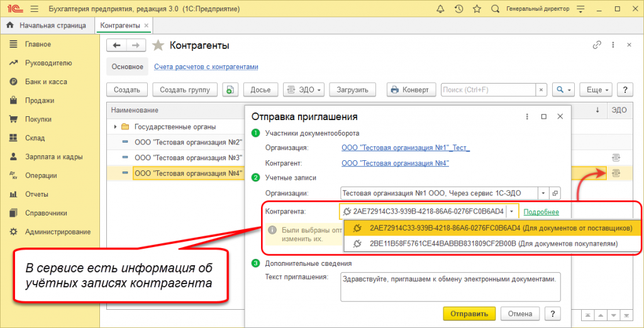Click Загрузить button
This screenshot has height=328, width=644.
[x=352, y=89]
